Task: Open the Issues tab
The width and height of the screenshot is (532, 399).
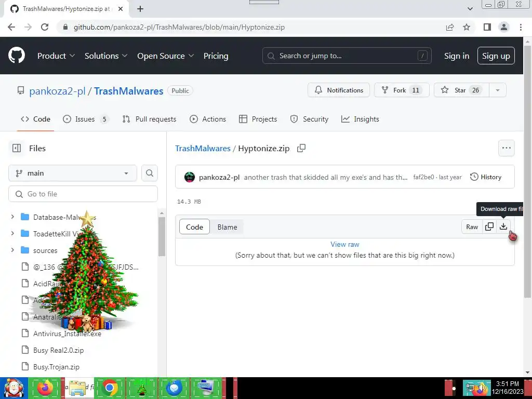Action: click(x=86, y=119)
